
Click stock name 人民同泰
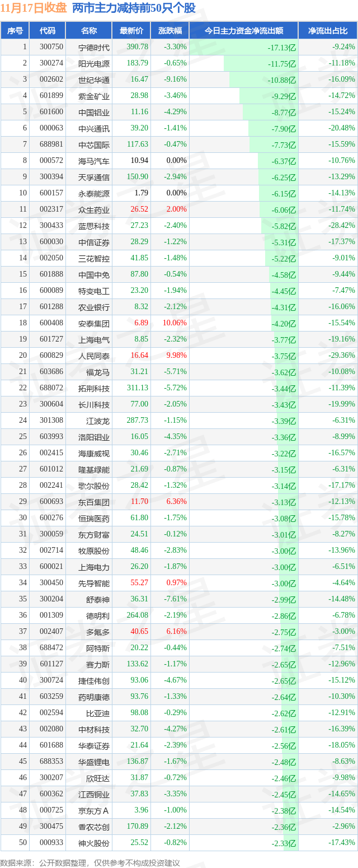(x=94, y=356)
